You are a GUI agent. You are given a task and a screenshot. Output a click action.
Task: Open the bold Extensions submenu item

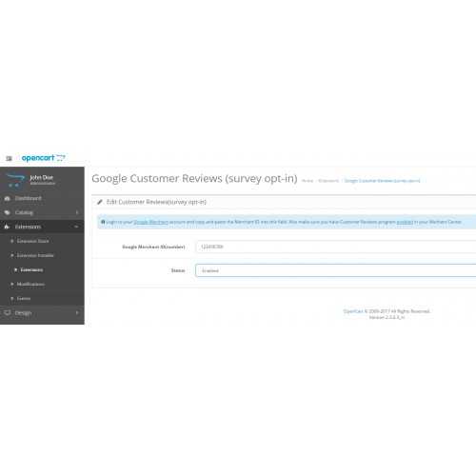point(31,269)
